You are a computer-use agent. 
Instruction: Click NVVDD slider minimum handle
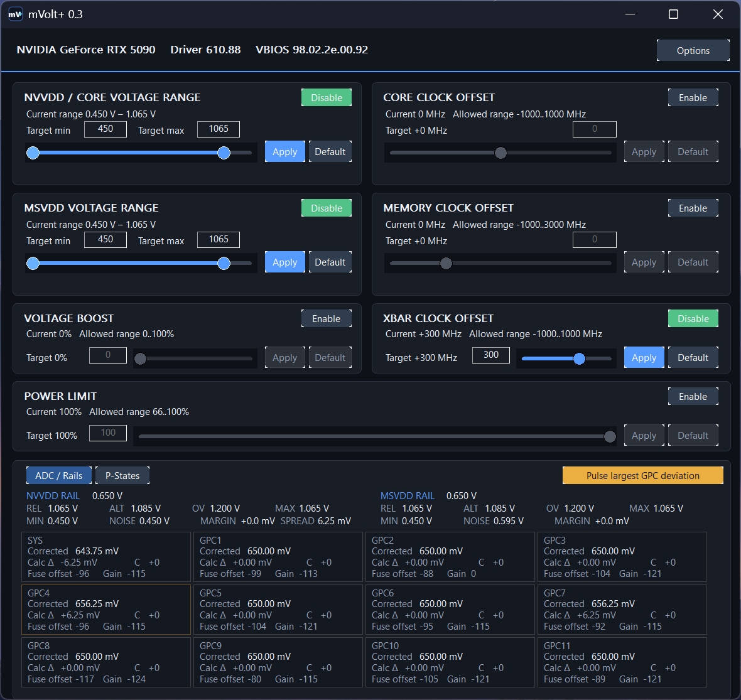click(x=33, y=153)
